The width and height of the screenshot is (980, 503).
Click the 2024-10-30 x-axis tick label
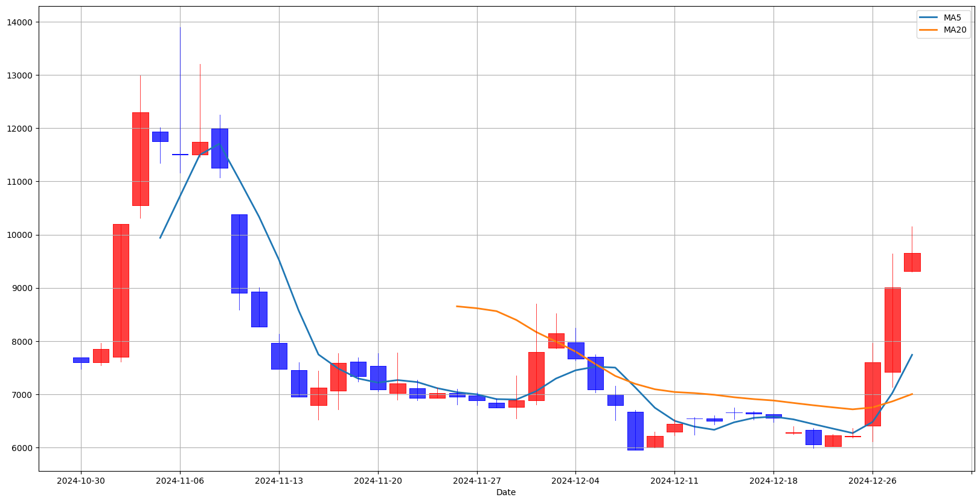pos(81,481)
